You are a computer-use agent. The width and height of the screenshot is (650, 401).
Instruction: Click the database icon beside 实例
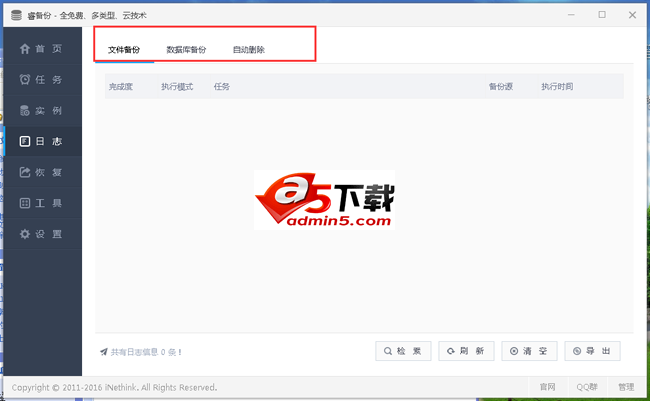(25, 110)
